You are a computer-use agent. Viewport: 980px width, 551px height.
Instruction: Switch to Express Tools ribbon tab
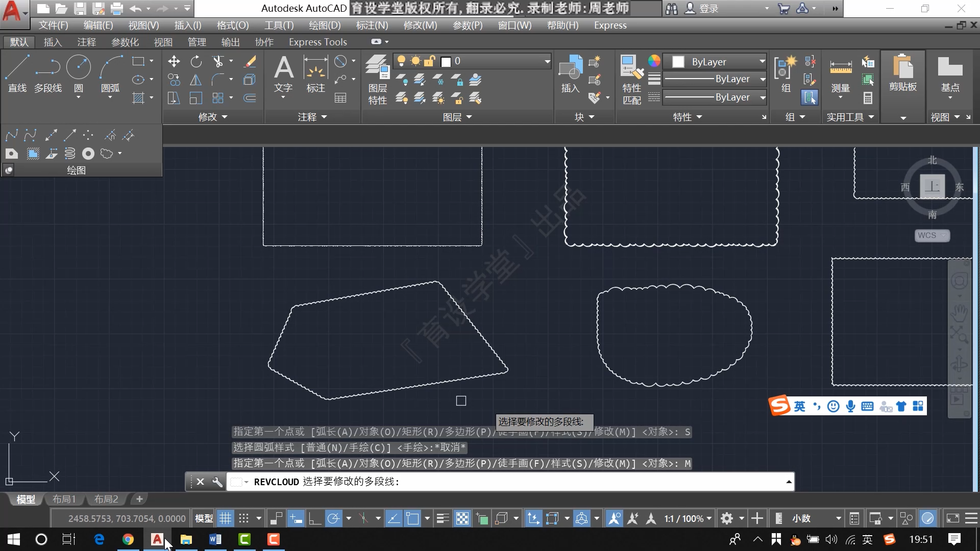(318, 42)
